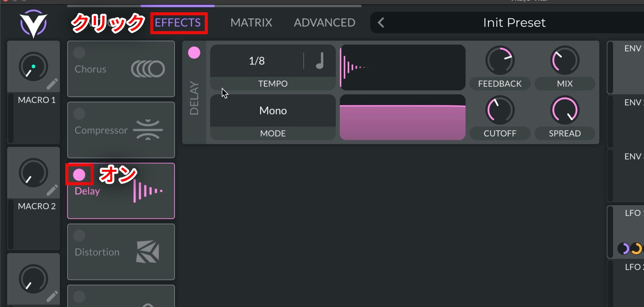Click the Macro 1 edit pencil icon
Viewport: 644px width, 307px height.
52,84
